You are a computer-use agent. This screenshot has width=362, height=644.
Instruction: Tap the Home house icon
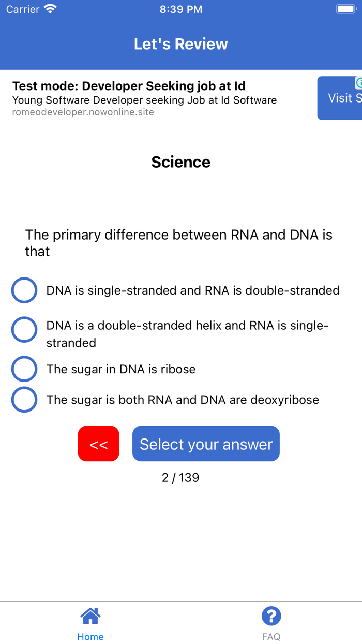[x=90, y=616]
